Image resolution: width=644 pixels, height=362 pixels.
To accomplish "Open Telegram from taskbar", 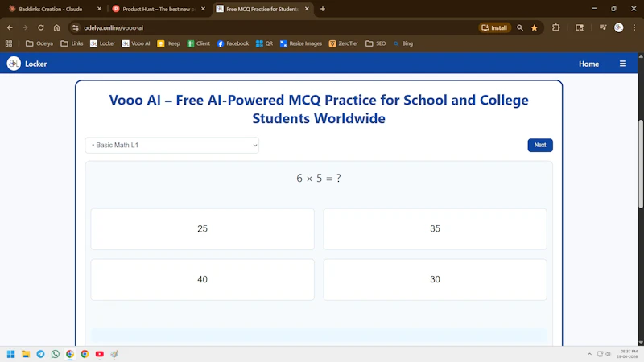I will point(41,354).
